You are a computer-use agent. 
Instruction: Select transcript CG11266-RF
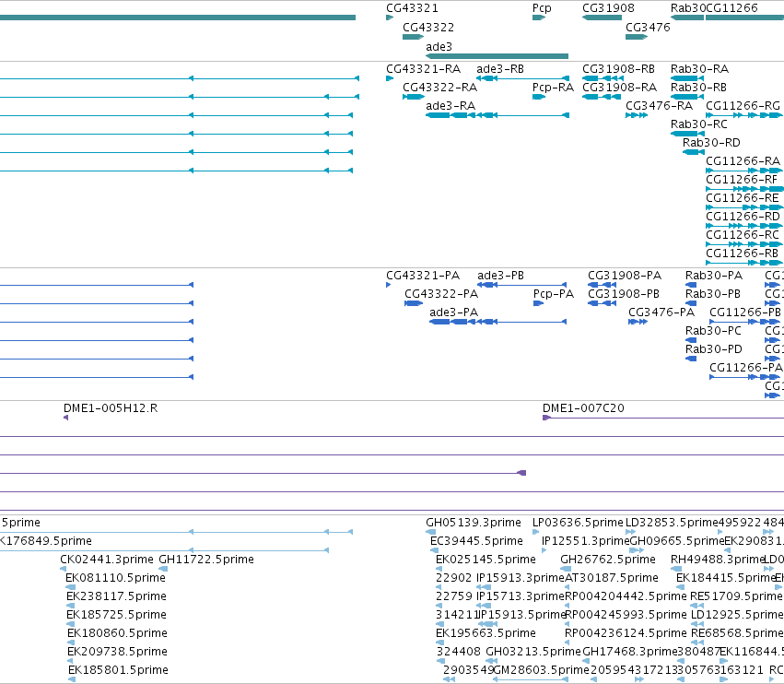(x=742, y=180)
